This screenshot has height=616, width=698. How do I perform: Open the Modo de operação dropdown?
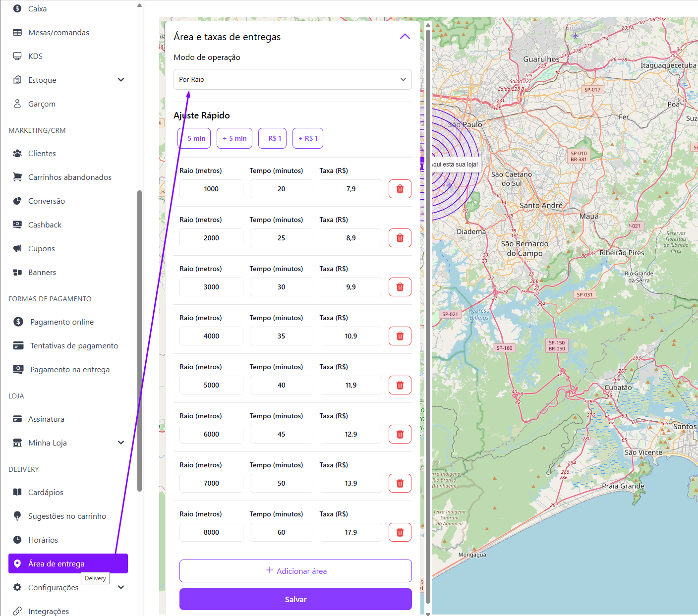point(292,79)
